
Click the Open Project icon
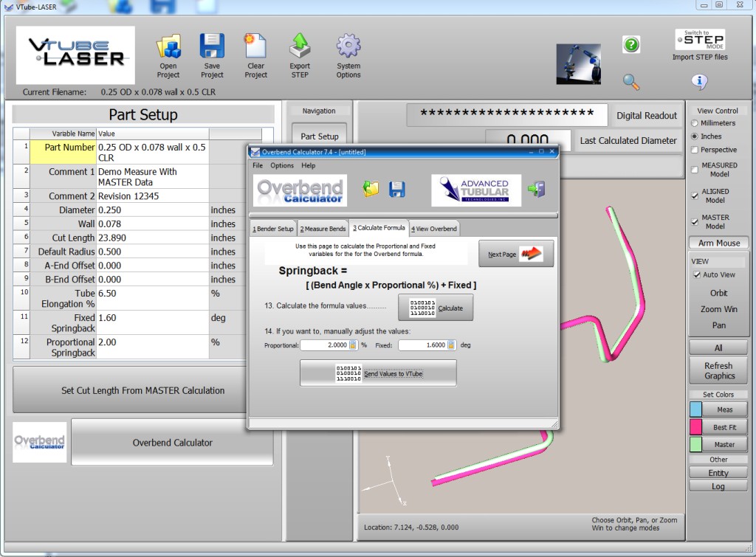pos(168,47)
